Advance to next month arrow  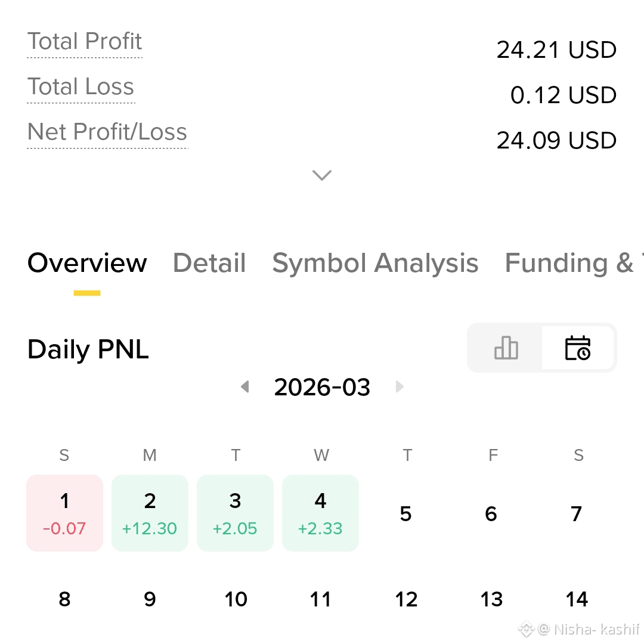click(399, 386)
